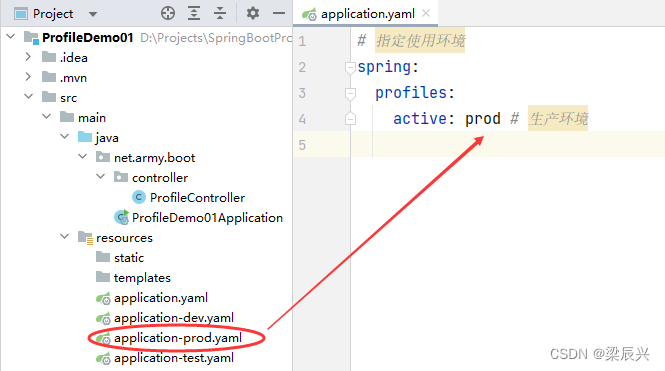Select the templates folder
The height and width of the screenshot is (371, 665).
(142, 278)
